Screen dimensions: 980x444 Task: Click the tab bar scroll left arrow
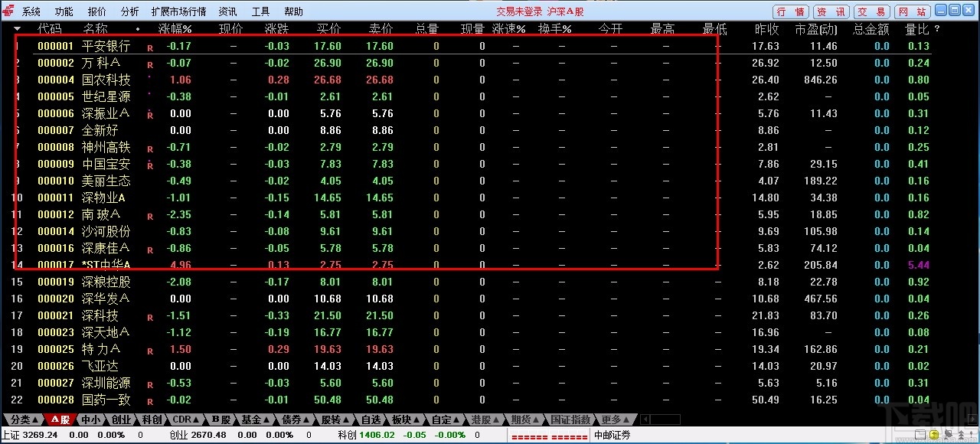[645, 420]
